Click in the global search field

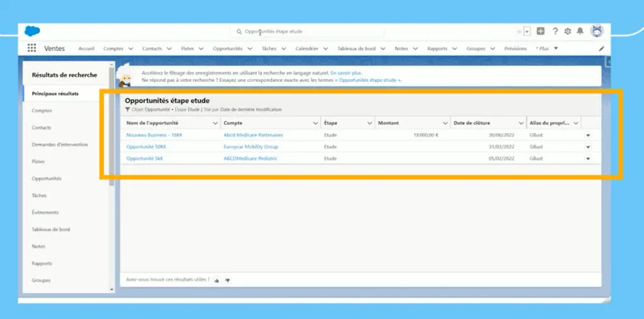point(307,31)
